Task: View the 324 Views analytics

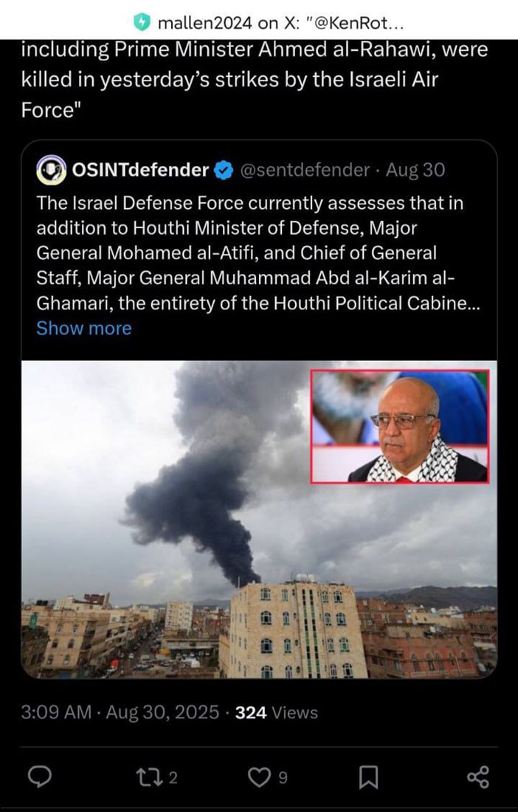Action: point(276,712)
